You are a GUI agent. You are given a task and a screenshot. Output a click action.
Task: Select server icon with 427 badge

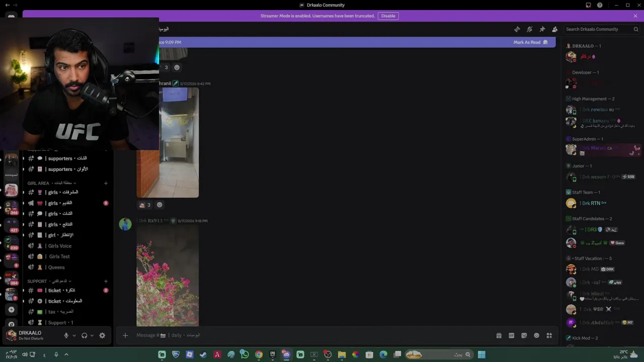[11, 224]
